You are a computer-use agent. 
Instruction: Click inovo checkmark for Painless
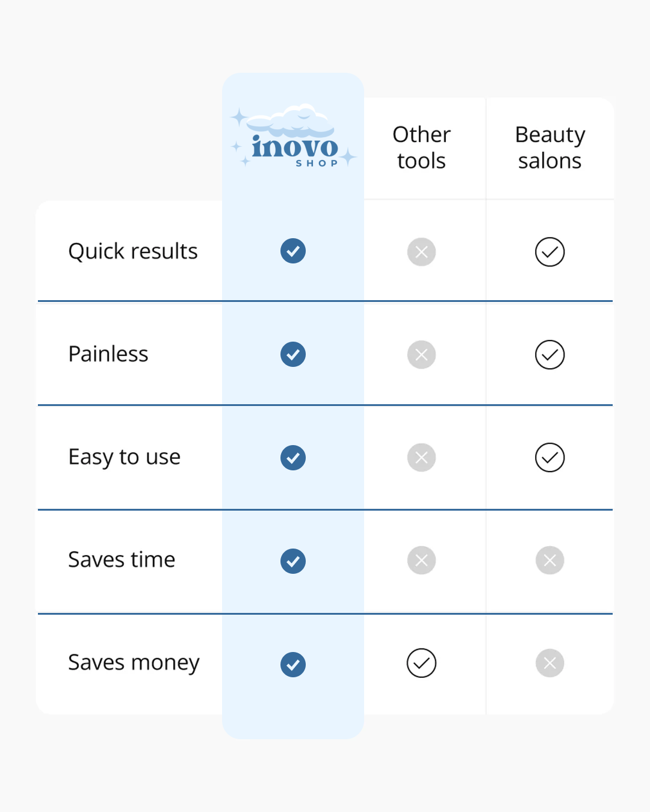coord(293,354)
